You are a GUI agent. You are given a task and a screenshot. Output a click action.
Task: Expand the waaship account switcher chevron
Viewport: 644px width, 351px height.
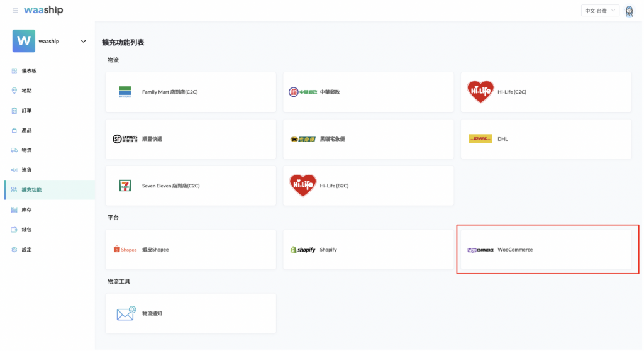coord(83,42)
